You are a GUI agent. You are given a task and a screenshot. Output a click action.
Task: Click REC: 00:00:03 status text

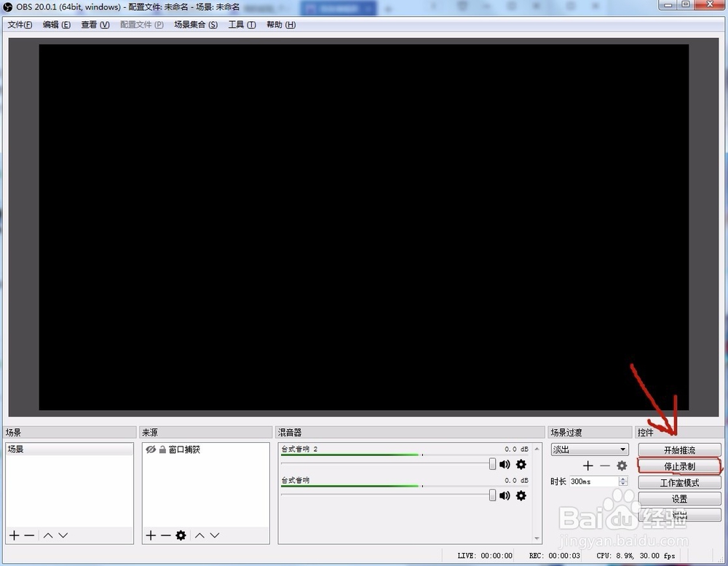pyautogui.click(x=554, y=555)
